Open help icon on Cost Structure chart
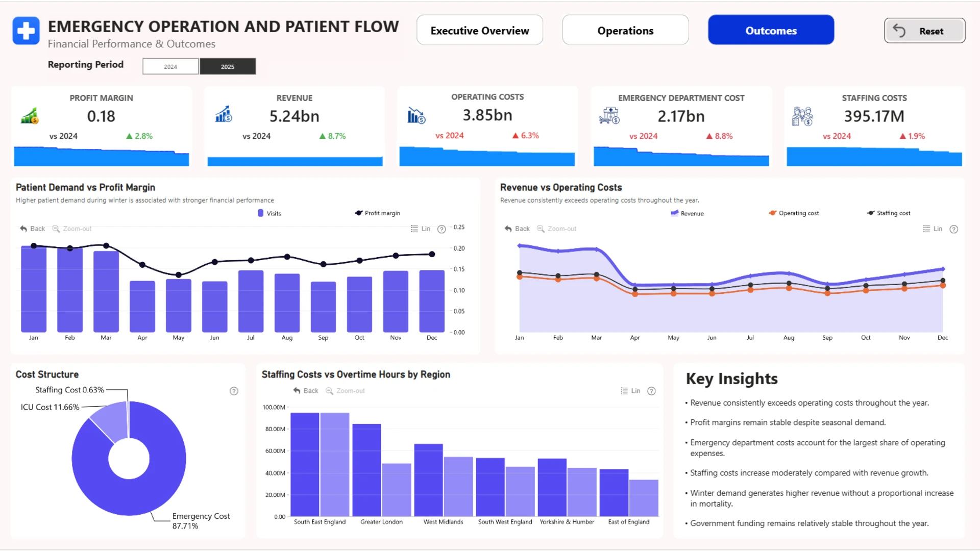Viewport: 980px width, 551px height. 234,391
